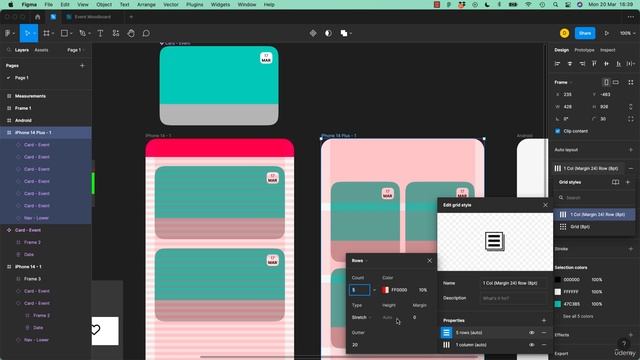Select the Rectangle shape tool
640x360 pixels.
(64, 33)
